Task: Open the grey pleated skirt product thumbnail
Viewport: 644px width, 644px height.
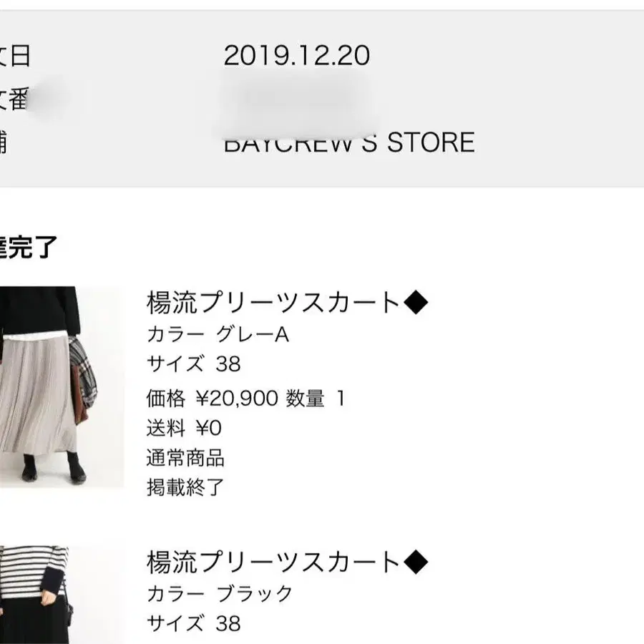Action: [62, 387]
